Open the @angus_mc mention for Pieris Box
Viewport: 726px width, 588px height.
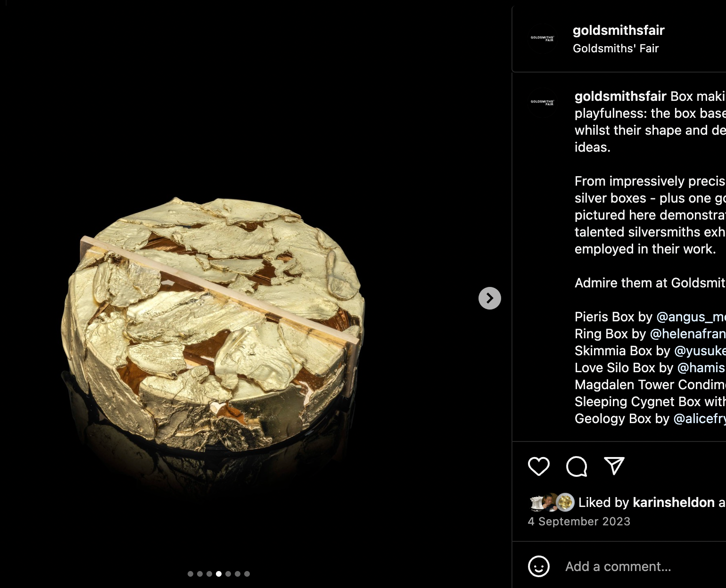(x=691, y=317)
